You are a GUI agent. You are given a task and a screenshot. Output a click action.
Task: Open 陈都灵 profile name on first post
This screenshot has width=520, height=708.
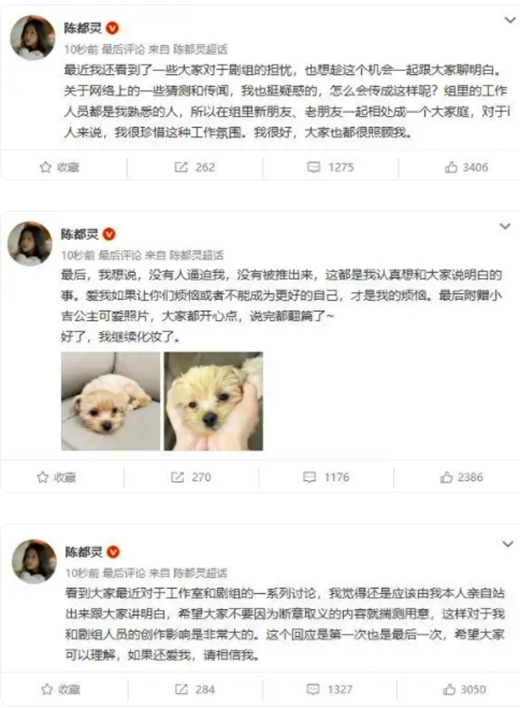pos(83,28)
